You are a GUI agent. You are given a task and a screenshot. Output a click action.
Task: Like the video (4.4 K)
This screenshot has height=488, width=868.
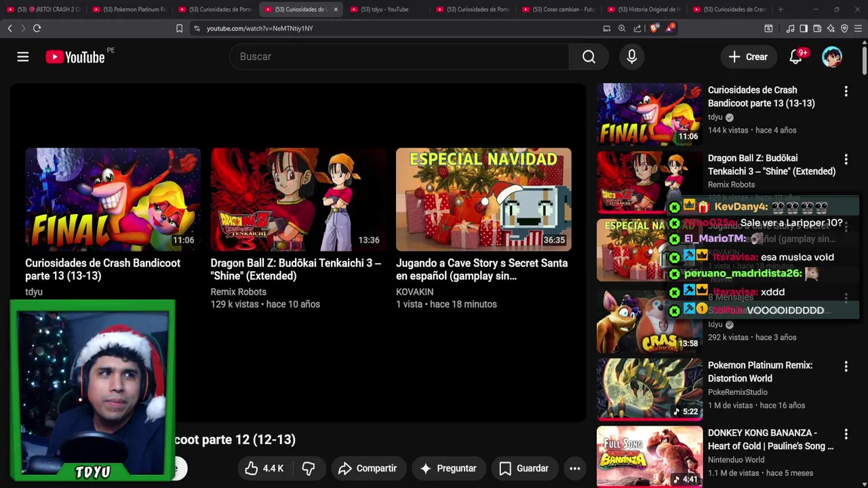[264, 468]
